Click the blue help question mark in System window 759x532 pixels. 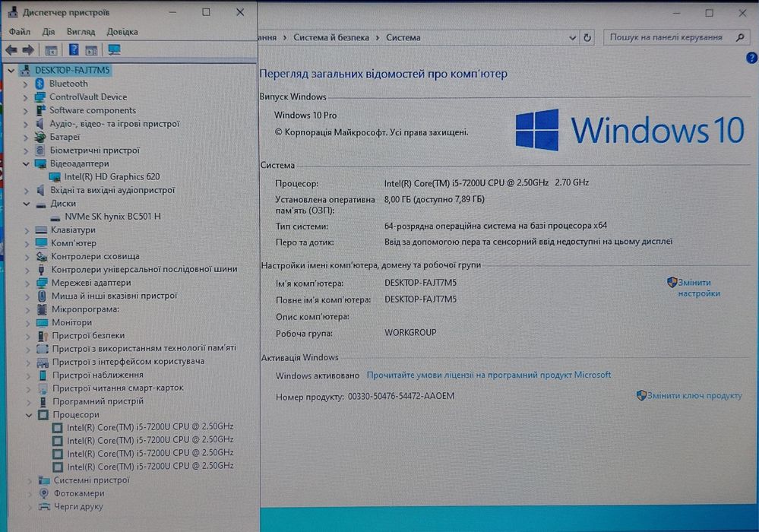point(751,58)
